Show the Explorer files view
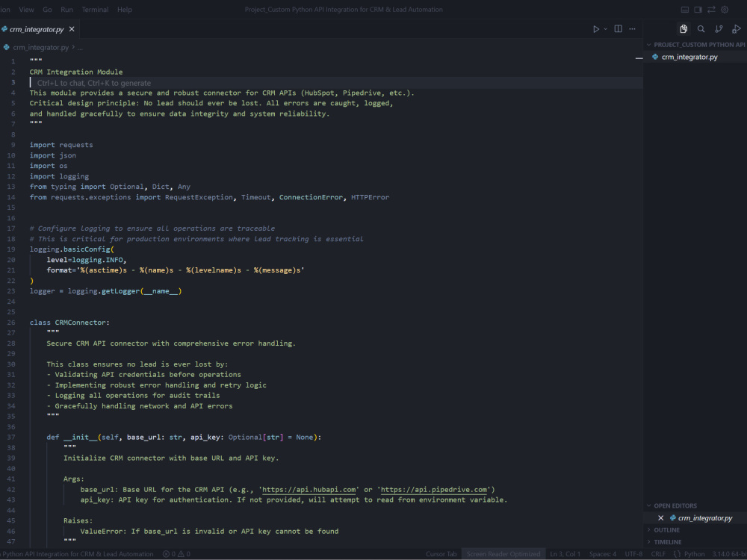The image size is (747, 560). tap(684, 29)
